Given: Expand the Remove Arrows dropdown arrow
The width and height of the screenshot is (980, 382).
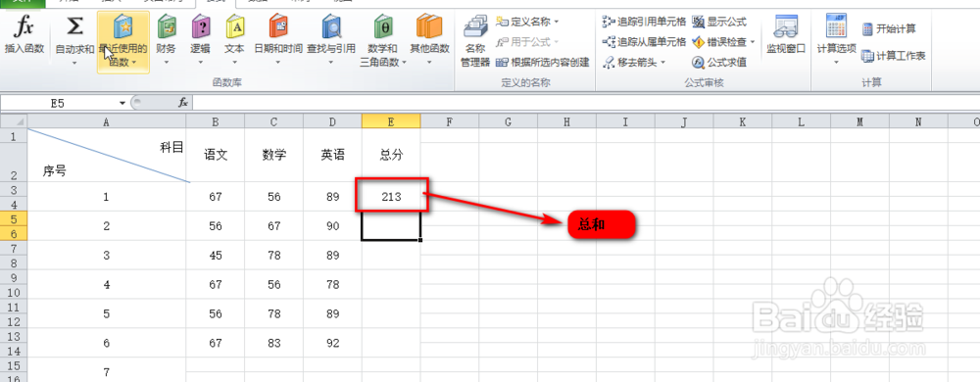Looking at the screenshot, I should click(x=663, y=63).
